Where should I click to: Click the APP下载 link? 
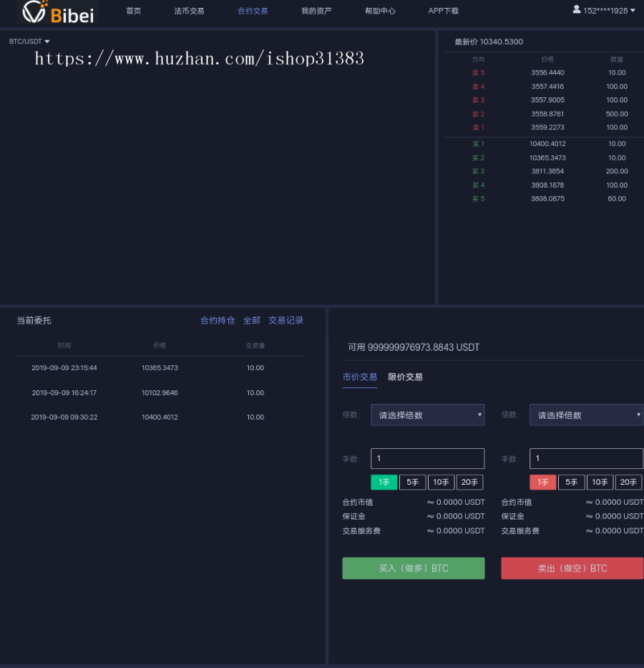point(443,11)
